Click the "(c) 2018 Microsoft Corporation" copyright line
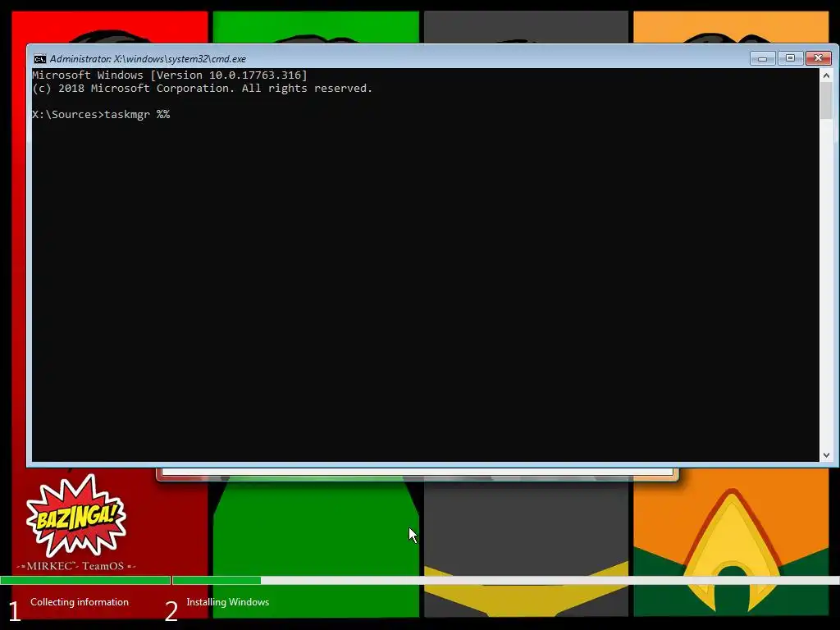 coord(202,89)
